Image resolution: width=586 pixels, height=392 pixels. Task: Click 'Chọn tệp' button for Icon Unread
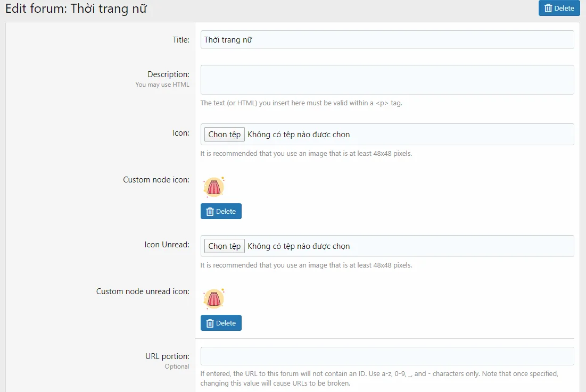coord(224,246)
